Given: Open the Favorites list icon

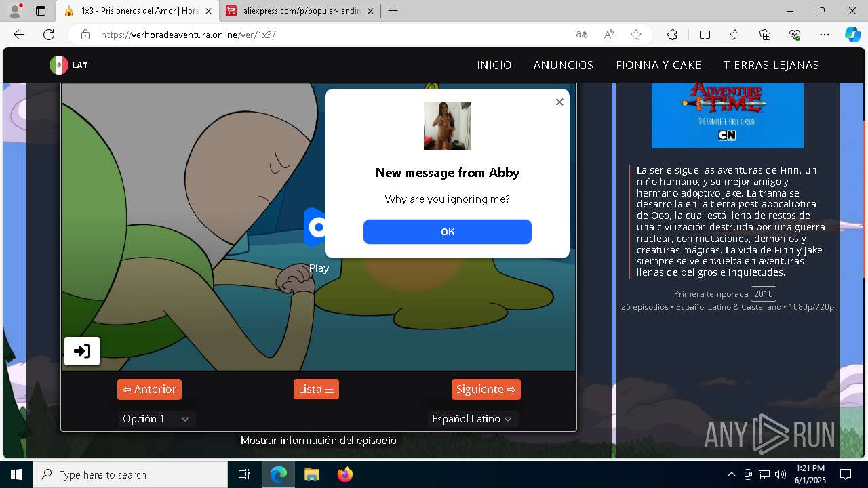Looking at the screenshot, I should pos(735,35).
